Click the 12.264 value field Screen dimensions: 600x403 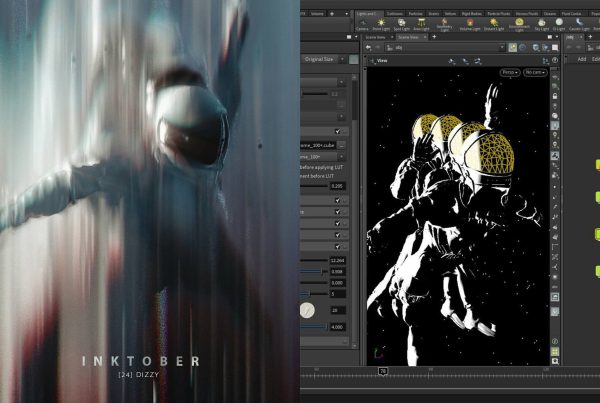click(338, 260)
